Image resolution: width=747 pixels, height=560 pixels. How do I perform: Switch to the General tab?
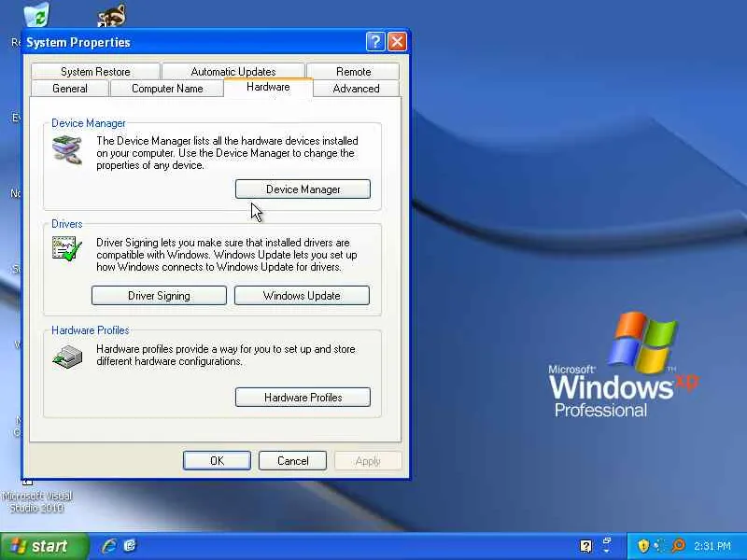pyautogui.click(x=69, y=88)
